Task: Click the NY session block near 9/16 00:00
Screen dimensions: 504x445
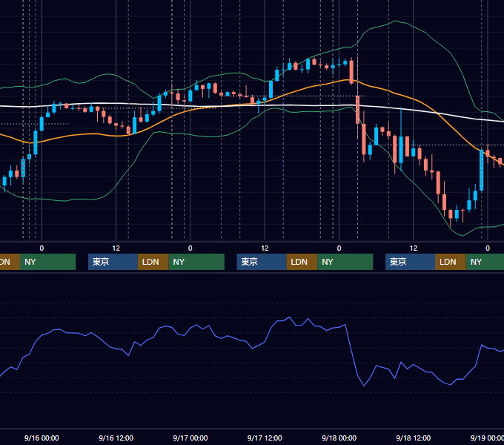Action: (x=47, y=262)
